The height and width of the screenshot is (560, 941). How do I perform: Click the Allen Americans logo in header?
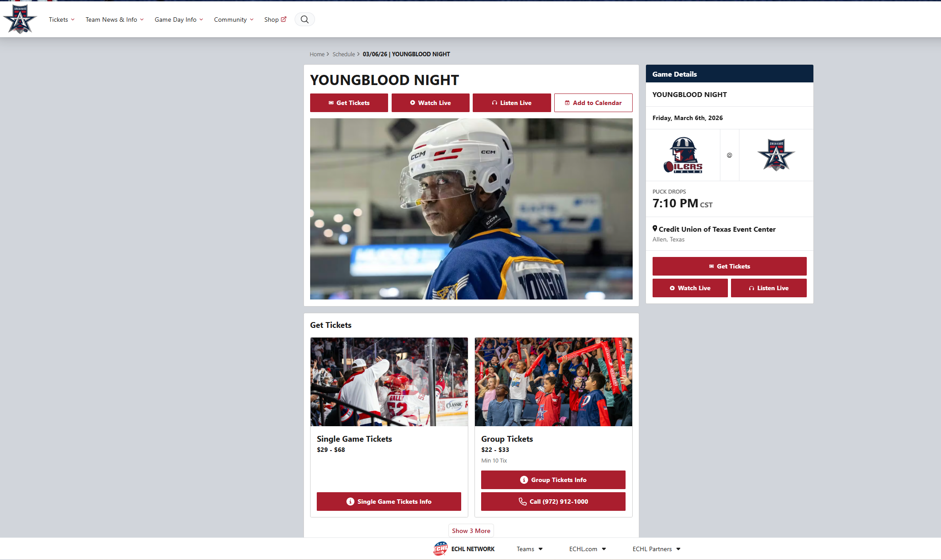20,19
